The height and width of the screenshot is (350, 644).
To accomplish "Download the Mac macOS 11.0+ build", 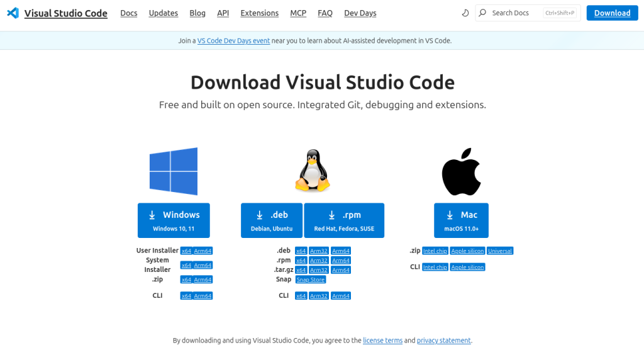I will click(x=461, y=220).
